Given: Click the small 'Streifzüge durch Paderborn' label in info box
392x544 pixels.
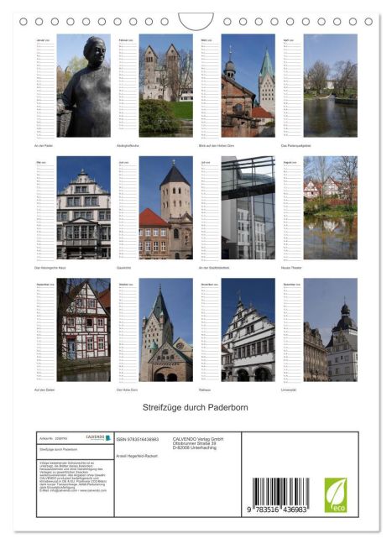Looking at the screenshot, I should click(58, 449).
